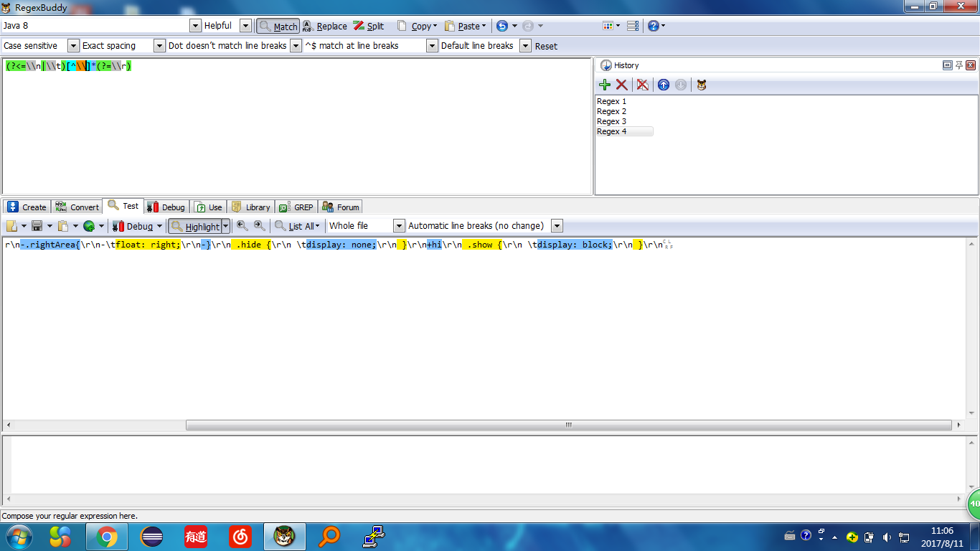Open Automatic line breaks dropdown
The image size is (980, 551).
[557, 226]
